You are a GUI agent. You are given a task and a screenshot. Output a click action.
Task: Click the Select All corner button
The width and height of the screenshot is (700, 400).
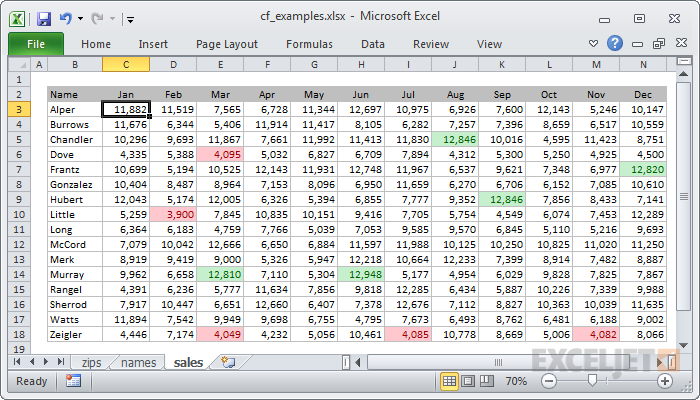[x=19, y=65]
